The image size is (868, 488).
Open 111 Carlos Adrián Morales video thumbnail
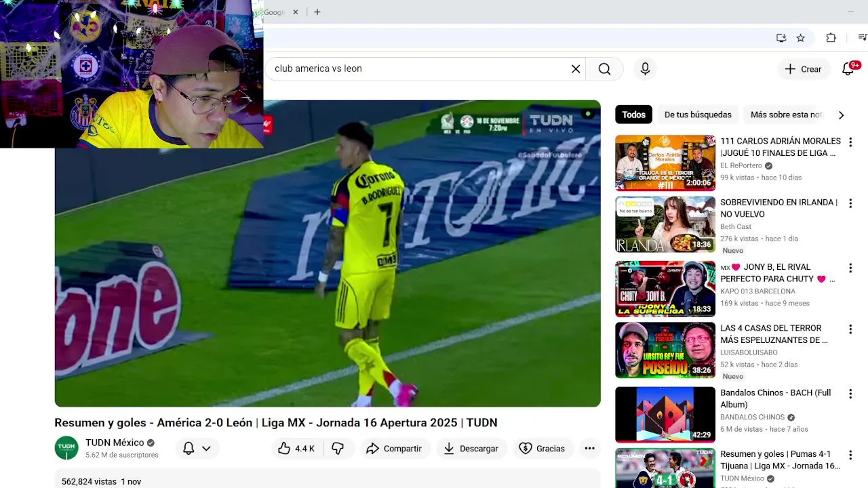pos(665,163)
